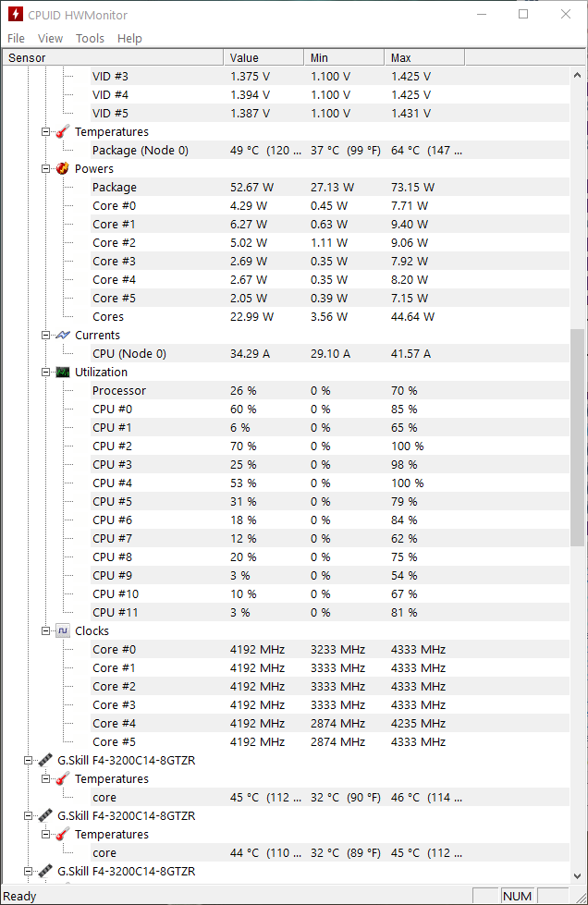Collapse the Currents node

(x=45, y=335)
